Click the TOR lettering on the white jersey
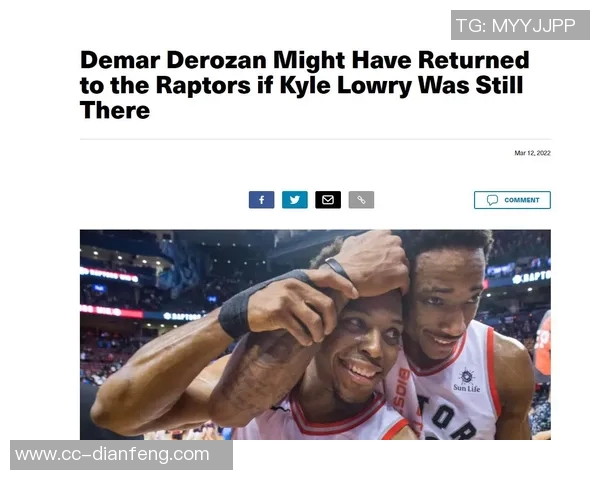600x480 pixels. coord(448,419)
